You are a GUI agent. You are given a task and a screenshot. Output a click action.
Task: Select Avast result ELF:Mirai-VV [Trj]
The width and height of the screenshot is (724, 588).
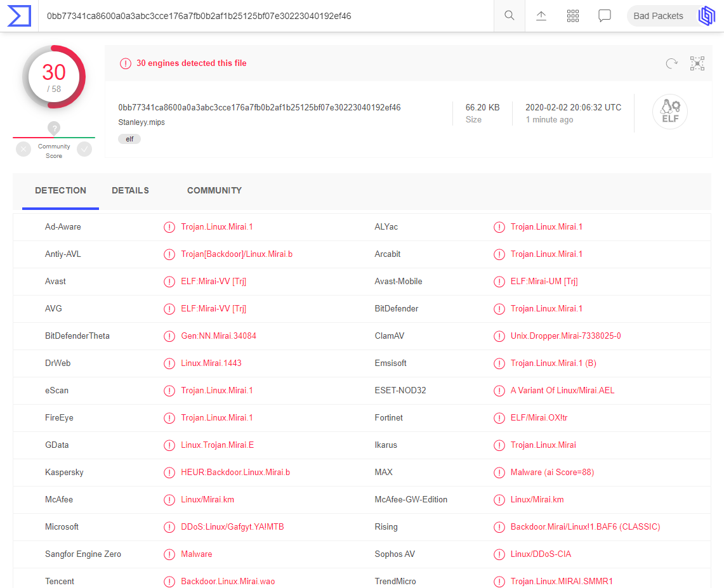click(214, 282)
